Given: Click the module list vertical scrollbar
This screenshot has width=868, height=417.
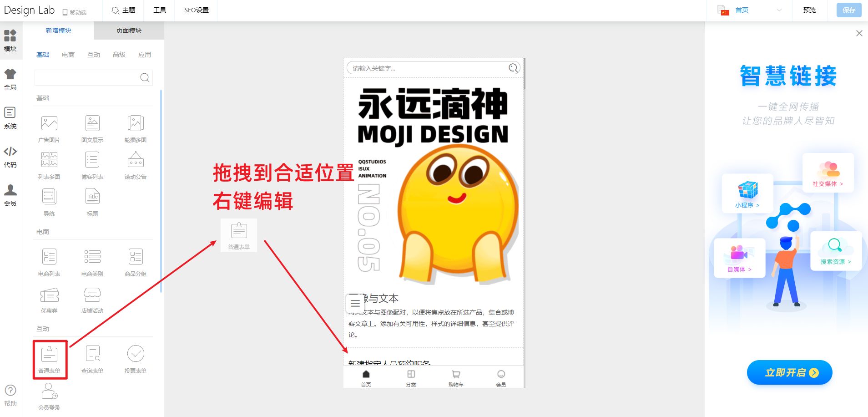Looking at the screenshot, I should tap(161, 191).
